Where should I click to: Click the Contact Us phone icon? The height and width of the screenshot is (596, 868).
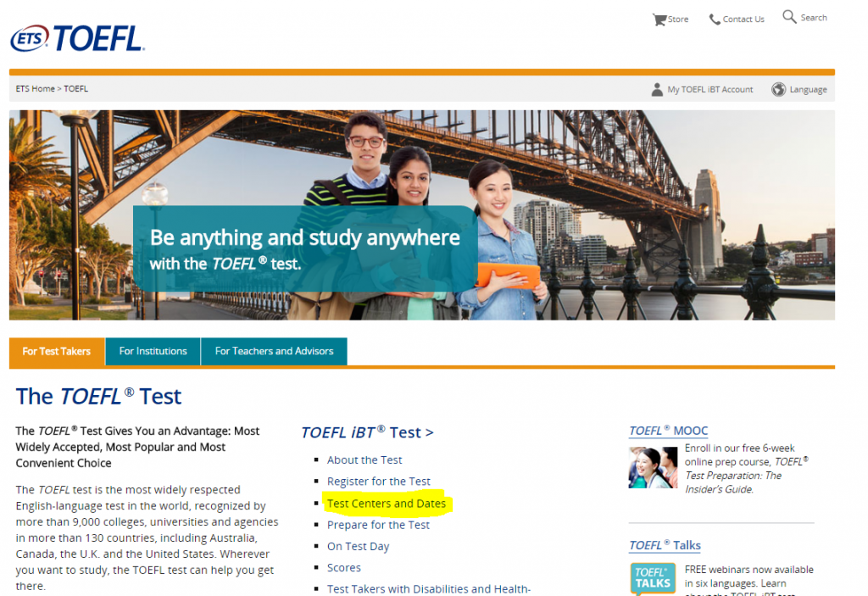(715, 19)
